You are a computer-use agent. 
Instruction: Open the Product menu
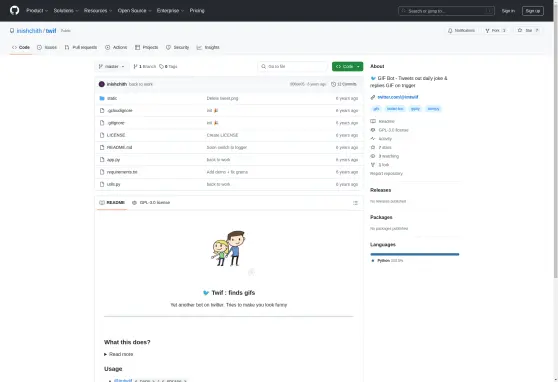pos(37,11)
